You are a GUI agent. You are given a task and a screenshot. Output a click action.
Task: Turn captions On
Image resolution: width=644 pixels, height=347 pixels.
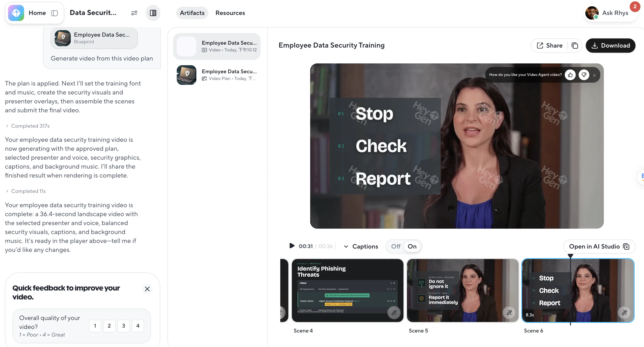412,247
